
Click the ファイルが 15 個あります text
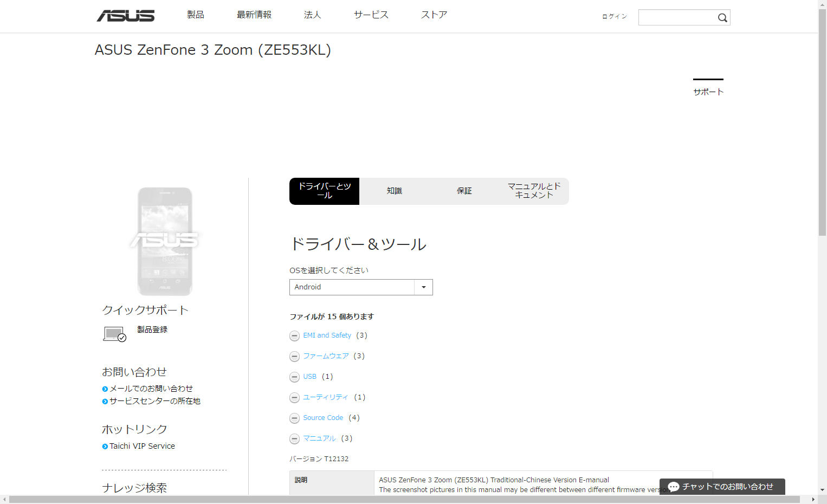pos(332,316)
